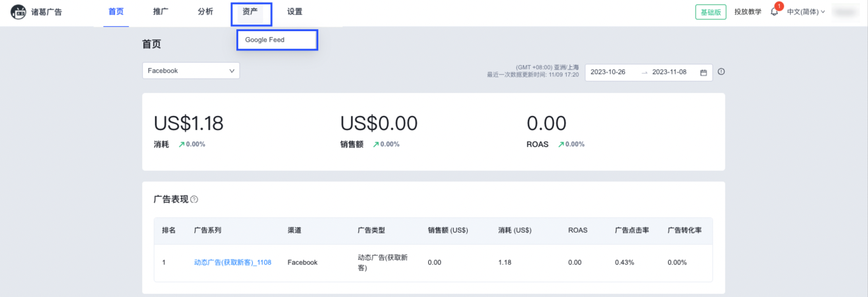The width and height of the screenshot is (868, 297).
Task: Click the 资产 menu in navigation
Action: point(250,12)
